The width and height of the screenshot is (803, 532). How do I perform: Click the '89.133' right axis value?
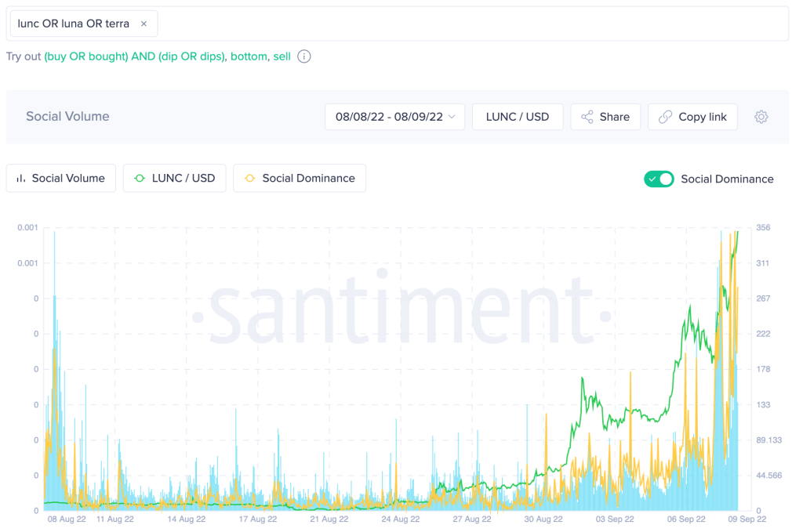click(768, 440)
